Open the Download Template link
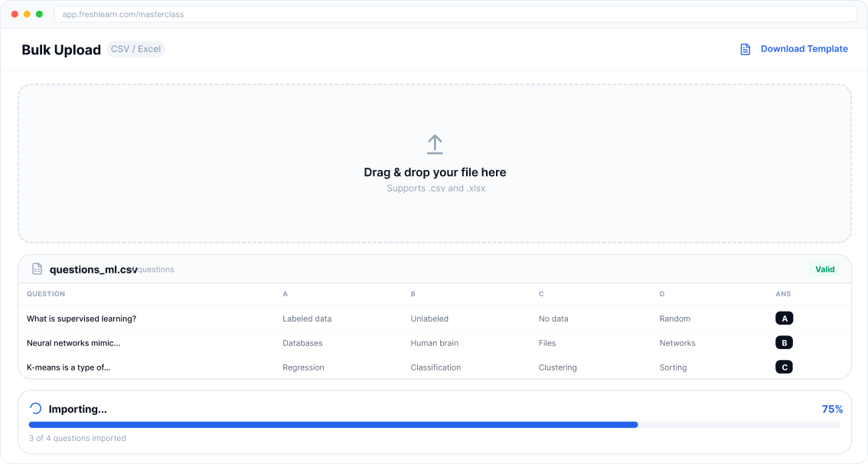The width and height of the screenshot is (868, 464). click(804, 48)
